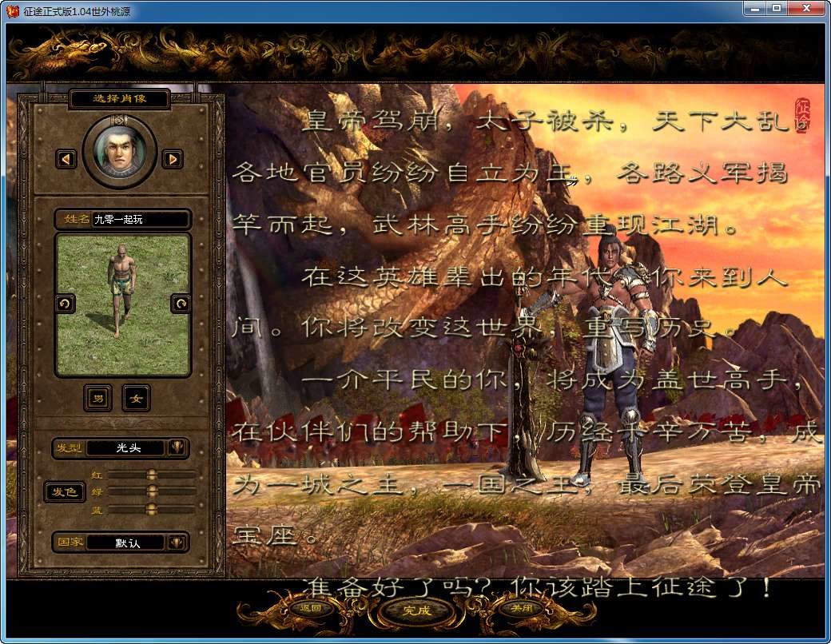Click the 发色 hair color button
This screenshot has height=644, width=831.
64,491
